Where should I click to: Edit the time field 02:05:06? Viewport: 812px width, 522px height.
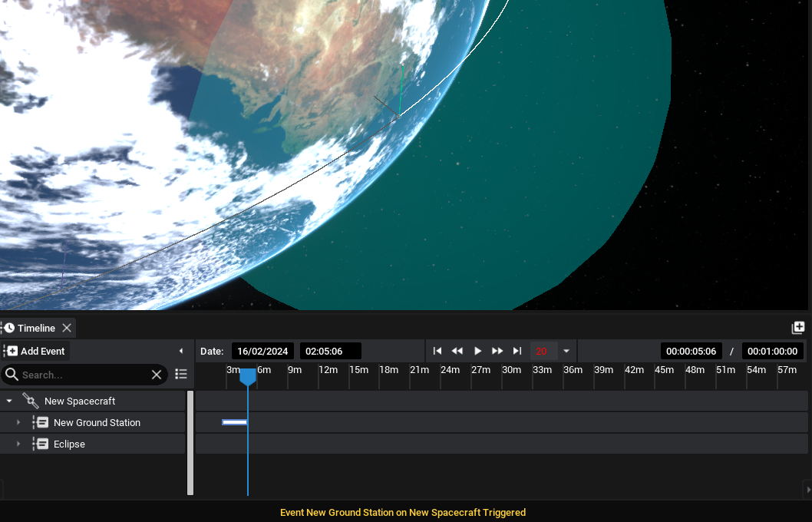point(330,351)
